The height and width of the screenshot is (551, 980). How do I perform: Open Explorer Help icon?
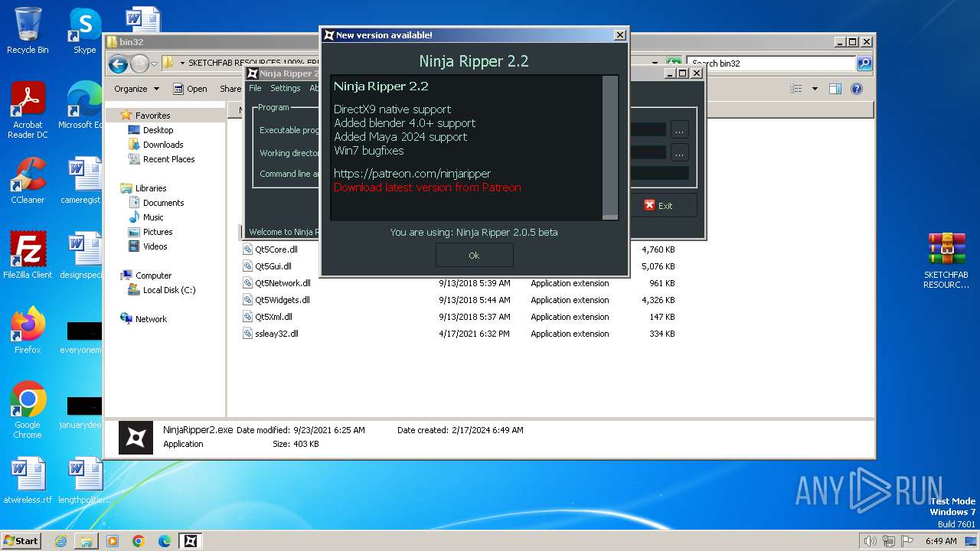pos(857,89)
